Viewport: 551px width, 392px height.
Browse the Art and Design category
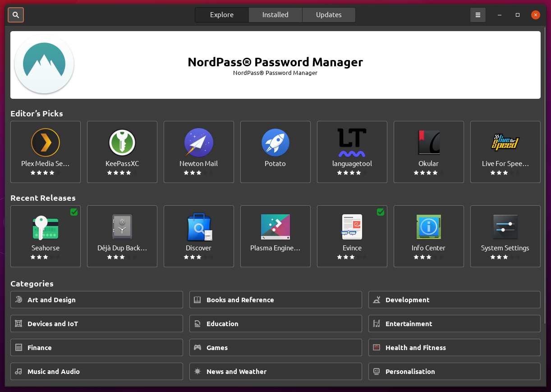96,300
